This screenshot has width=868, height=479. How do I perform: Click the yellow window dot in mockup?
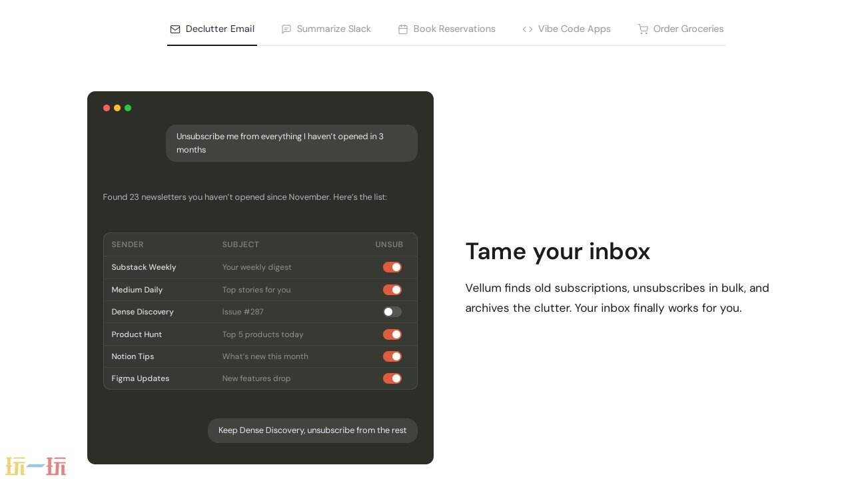(x=117, y=108)
